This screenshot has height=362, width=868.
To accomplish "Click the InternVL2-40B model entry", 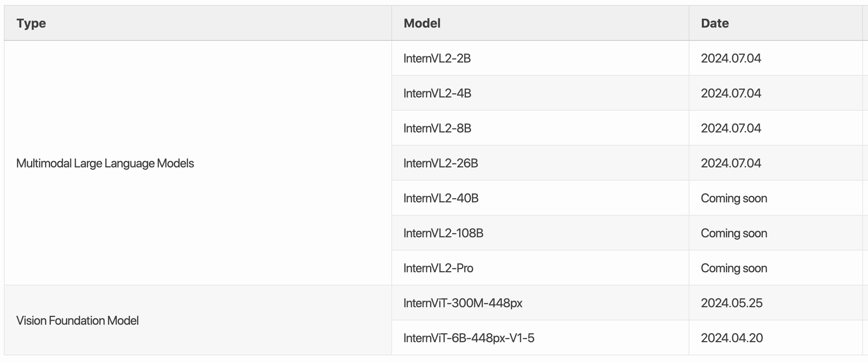I will (x=441, y=198).
